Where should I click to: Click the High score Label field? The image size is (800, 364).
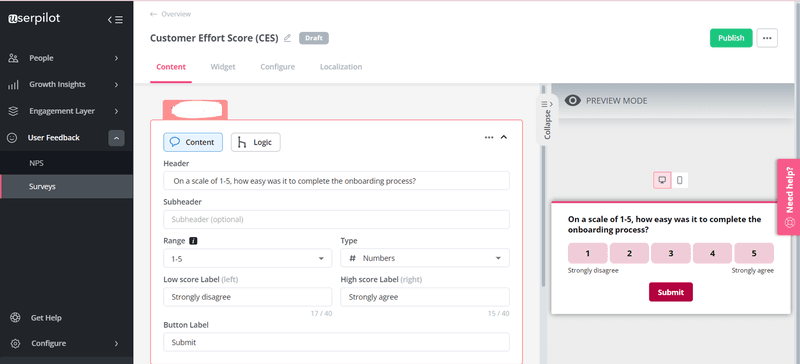(x=425, y=297)
